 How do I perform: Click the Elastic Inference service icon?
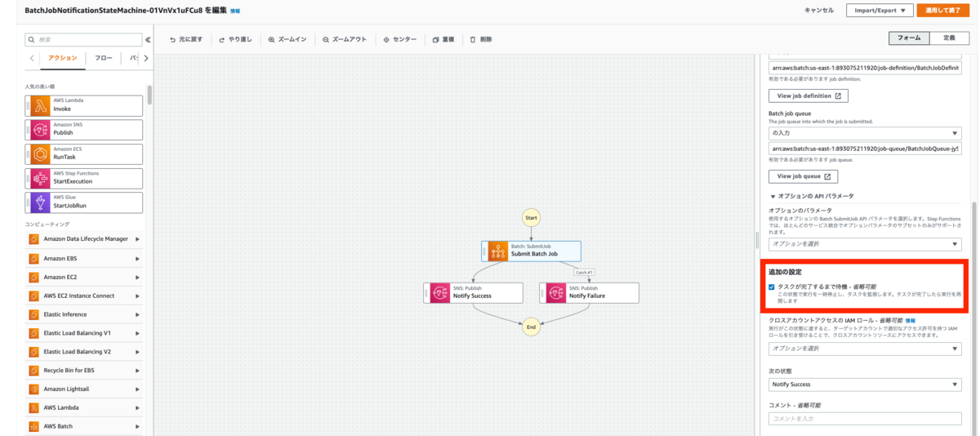tap(34, 314)
